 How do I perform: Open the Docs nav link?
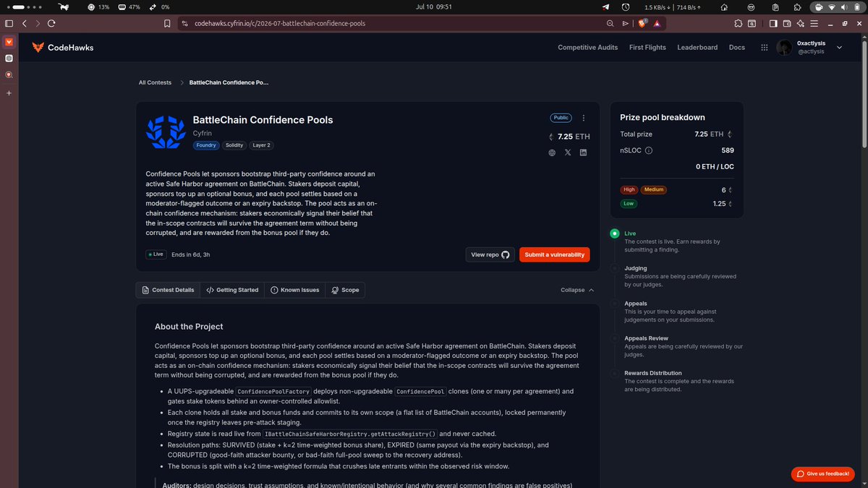[x=736, y=47]
